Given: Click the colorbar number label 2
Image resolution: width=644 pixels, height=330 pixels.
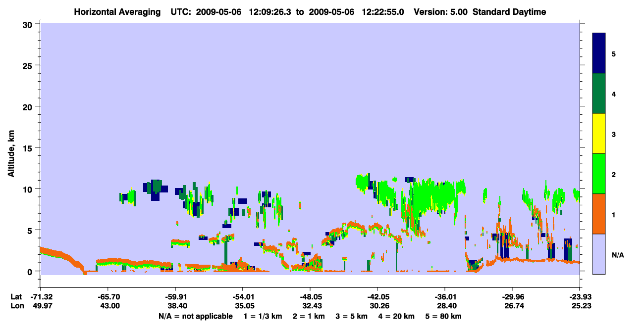Looking at the screenshot, I should [614, 175].
